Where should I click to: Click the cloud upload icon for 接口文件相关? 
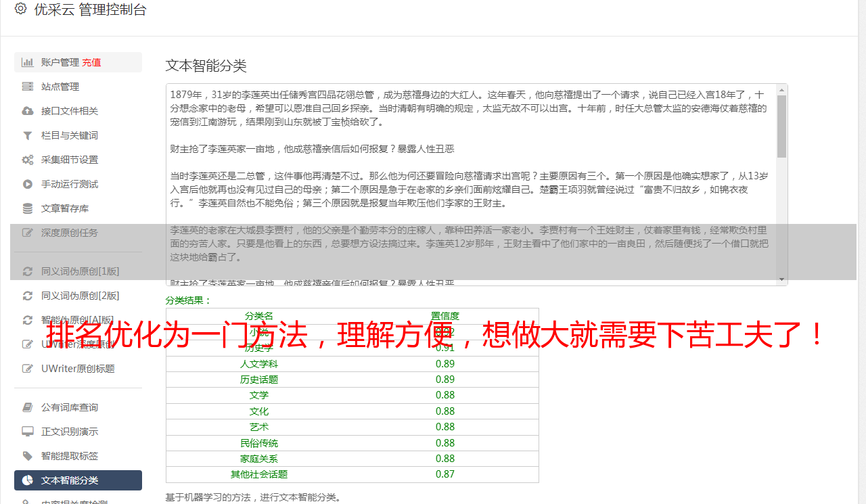28,111
